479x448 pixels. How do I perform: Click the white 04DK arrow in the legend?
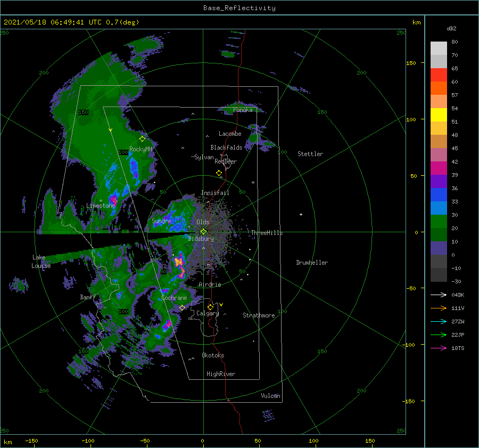point(439,295)
